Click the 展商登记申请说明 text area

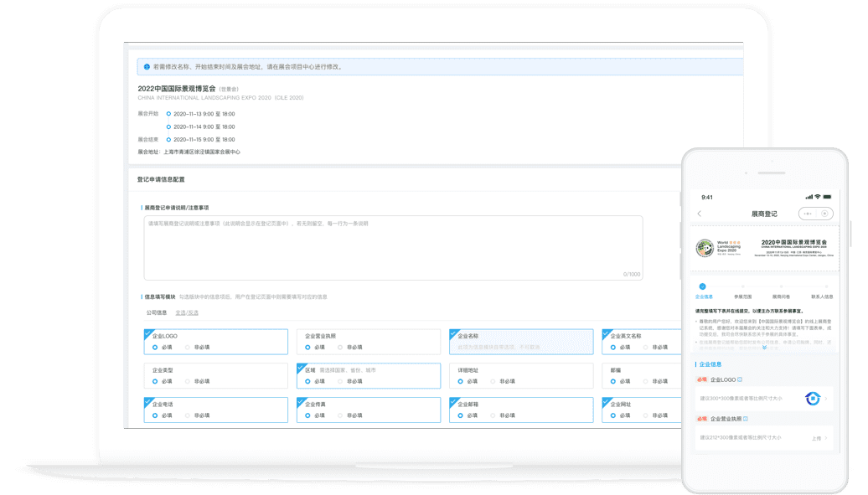point(393,247)
